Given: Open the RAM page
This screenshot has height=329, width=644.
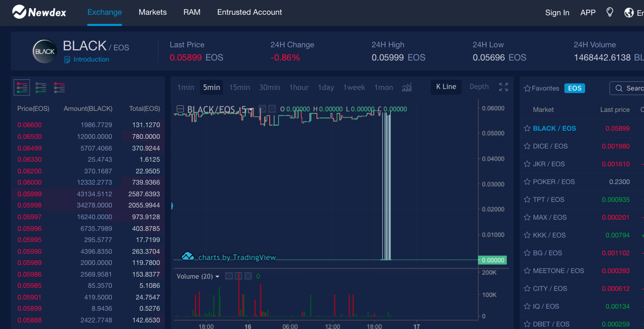Looking at the screenshot, I should coord(192,12).
